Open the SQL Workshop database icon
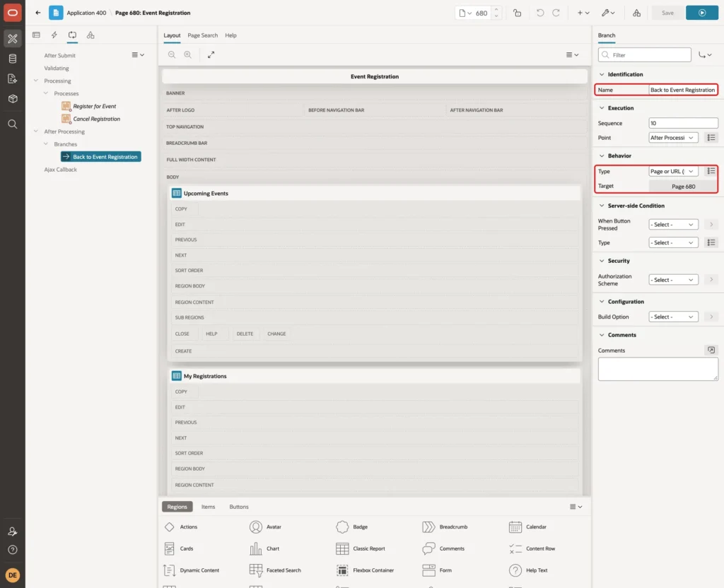The height and width of the screenshot is (588, 724). (13, 59)
